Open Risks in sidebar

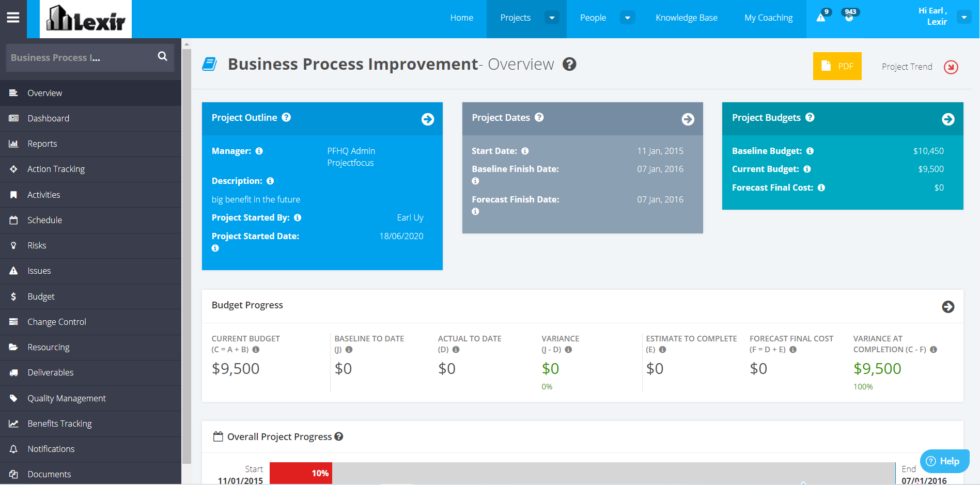[90, 245]
